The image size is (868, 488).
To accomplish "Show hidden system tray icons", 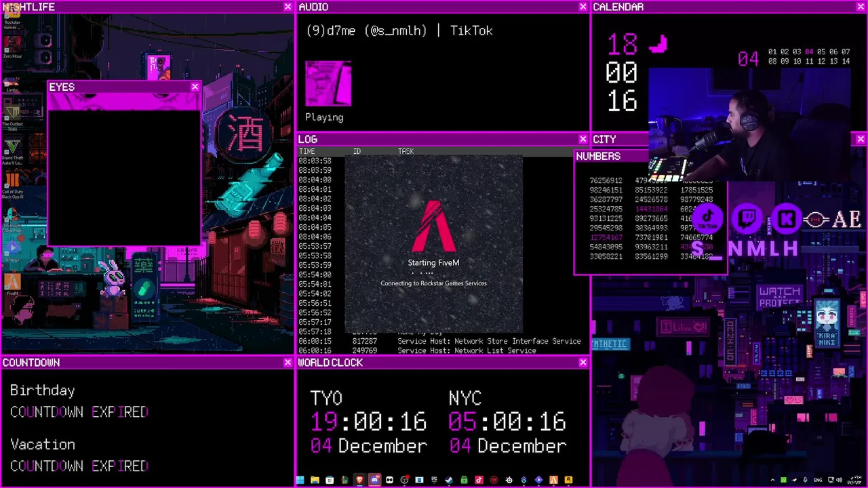I will [772, 481].
